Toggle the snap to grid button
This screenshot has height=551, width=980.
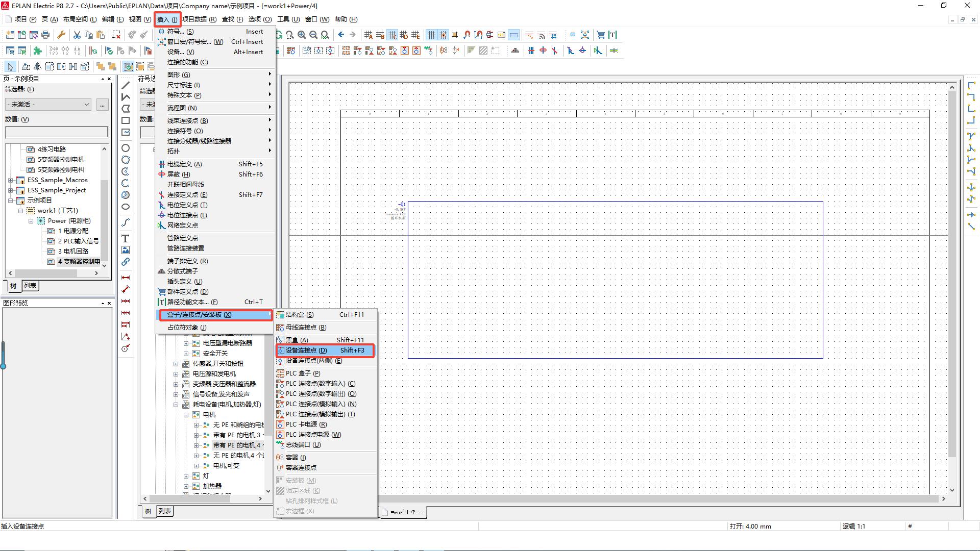pos(443,35)
